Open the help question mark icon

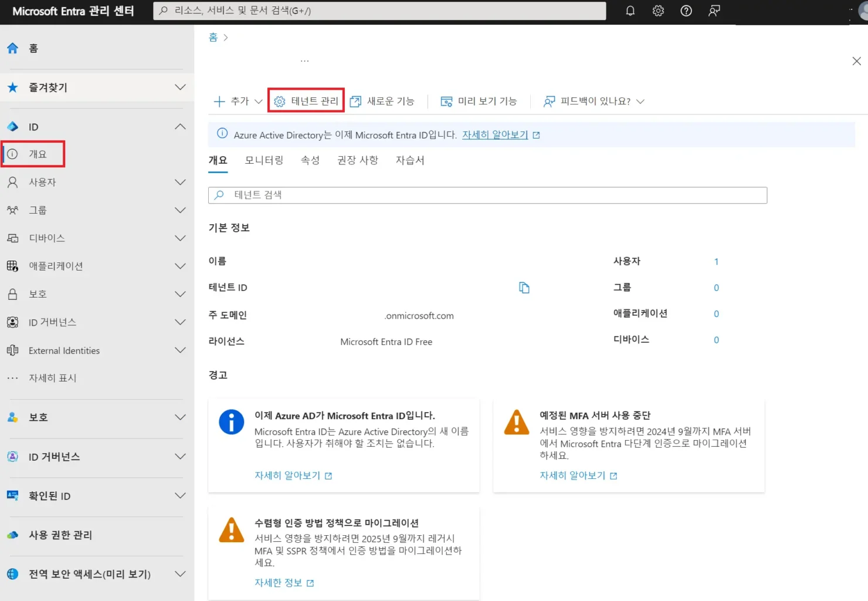click(x=686, y=11)
